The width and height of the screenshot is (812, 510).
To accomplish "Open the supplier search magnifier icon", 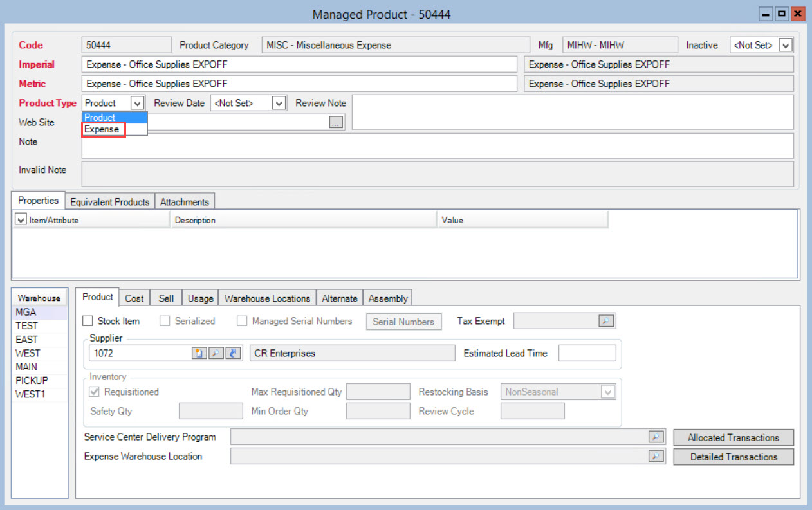I will tap(216, 353).
